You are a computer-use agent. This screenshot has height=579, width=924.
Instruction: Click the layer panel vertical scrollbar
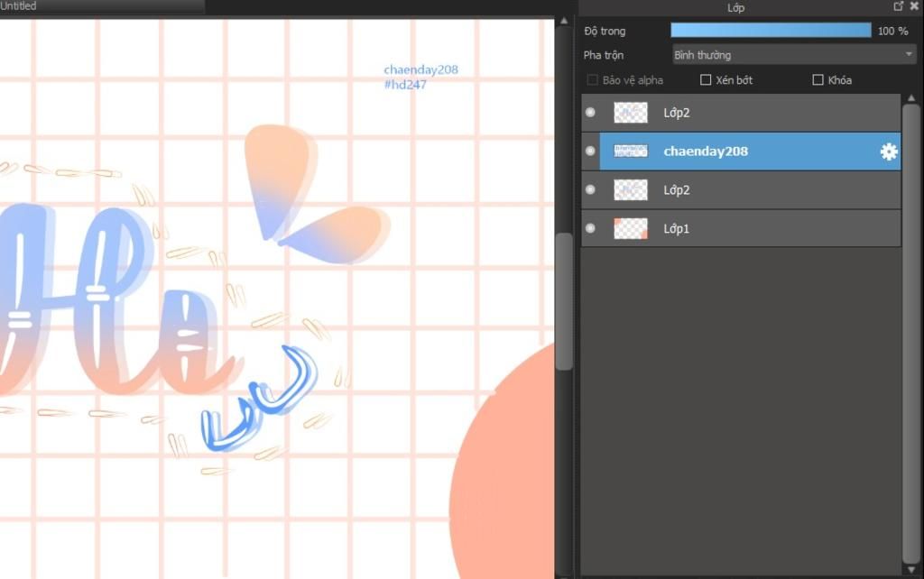pyautogui.click(x=911, y=333)
